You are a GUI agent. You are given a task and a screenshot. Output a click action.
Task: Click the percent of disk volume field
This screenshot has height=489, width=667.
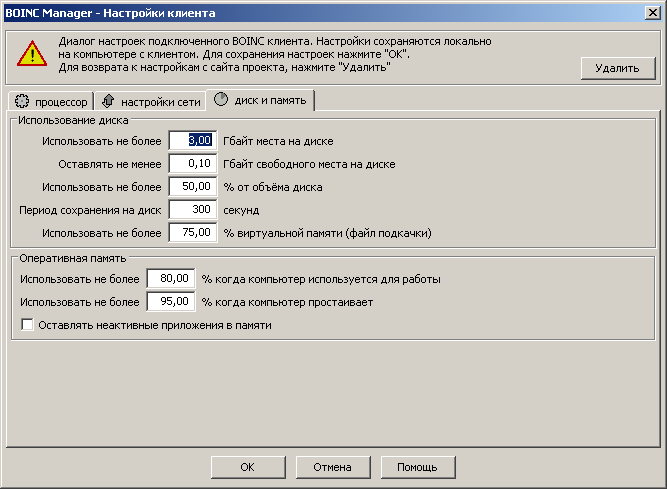[192, 187]
